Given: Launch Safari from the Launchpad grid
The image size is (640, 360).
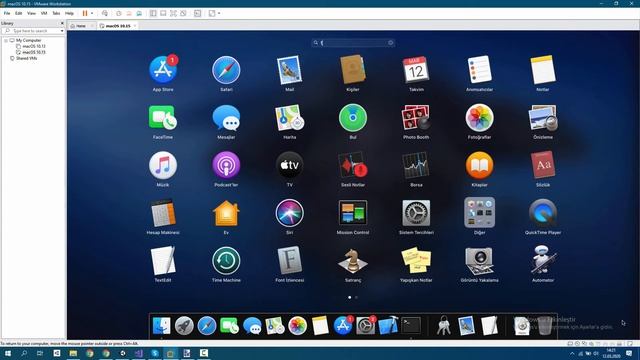Looking at the screenshot, I should coord(226,70).
